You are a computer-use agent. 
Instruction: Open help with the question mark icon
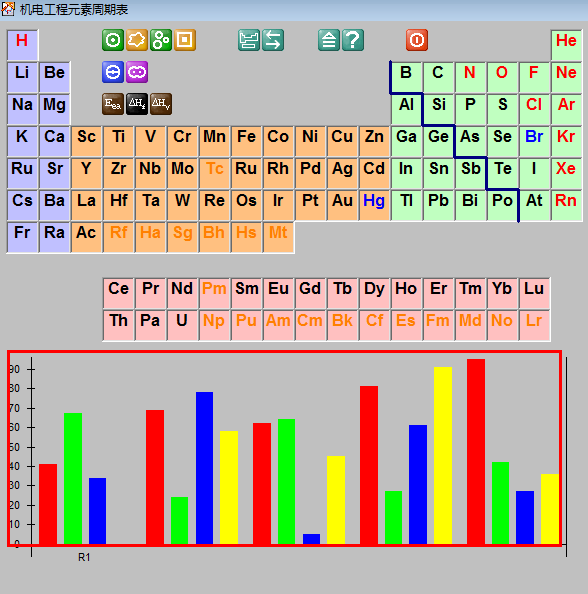coord(353,40)
